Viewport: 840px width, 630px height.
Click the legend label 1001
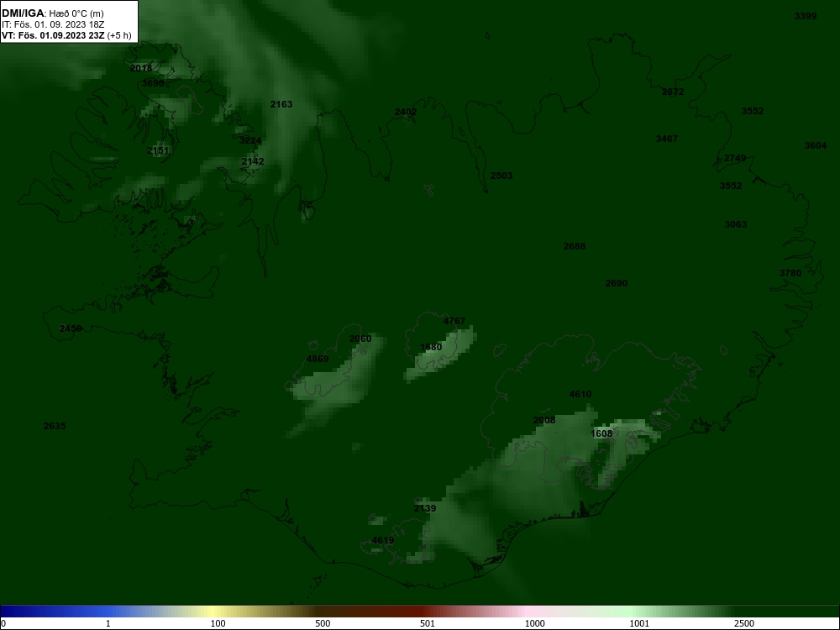(x=639, y=623)
